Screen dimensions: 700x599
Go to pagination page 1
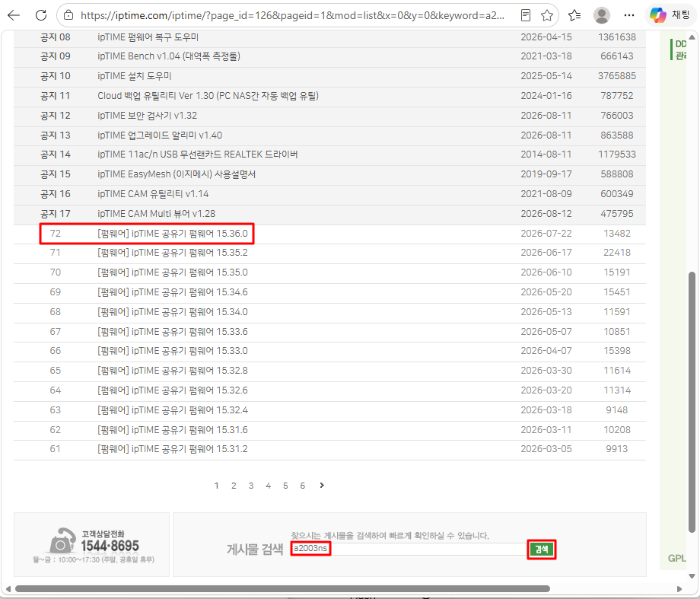pos(217,486)
